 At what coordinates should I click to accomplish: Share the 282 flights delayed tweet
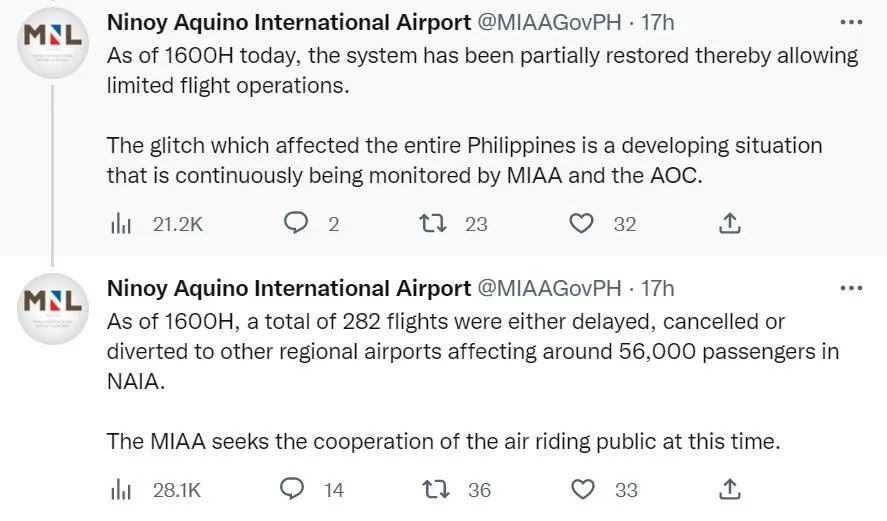[x=730, y=489]
